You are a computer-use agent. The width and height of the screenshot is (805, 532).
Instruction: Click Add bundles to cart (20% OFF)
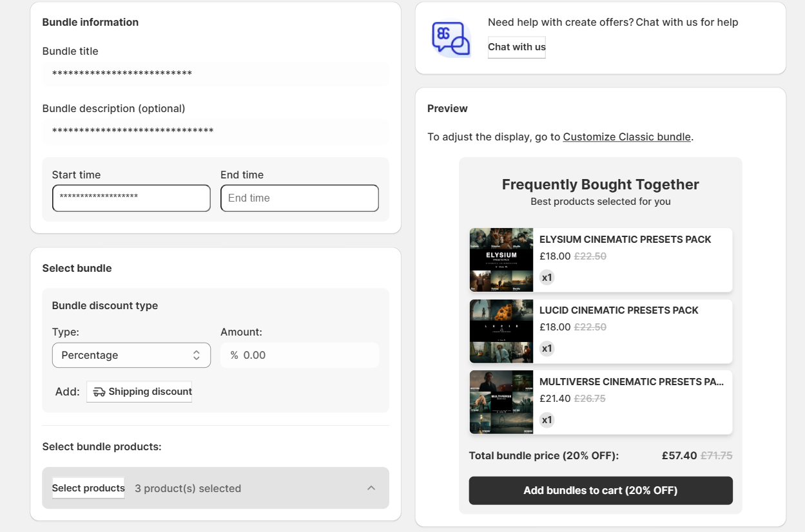coord(600,490)
